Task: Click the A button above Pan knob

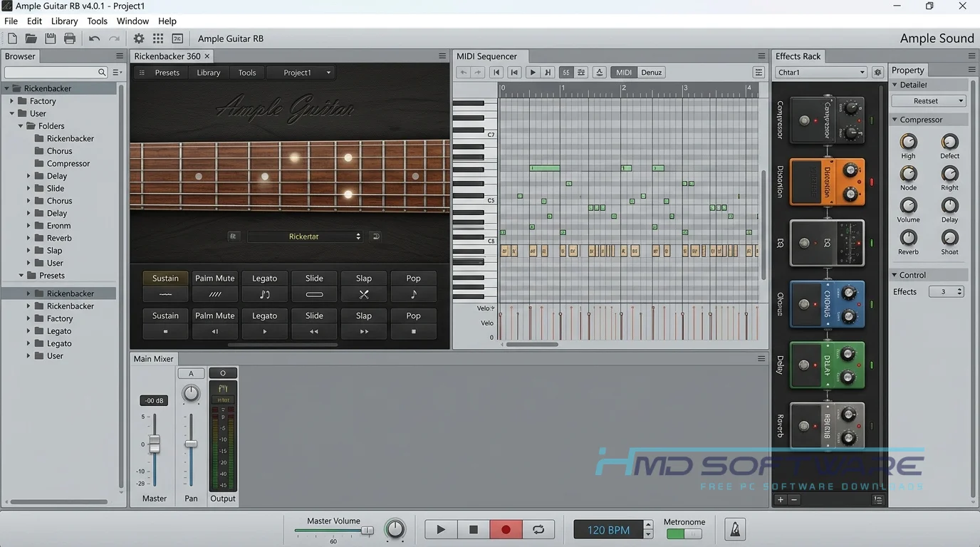Action: click(x=191, y=373)
